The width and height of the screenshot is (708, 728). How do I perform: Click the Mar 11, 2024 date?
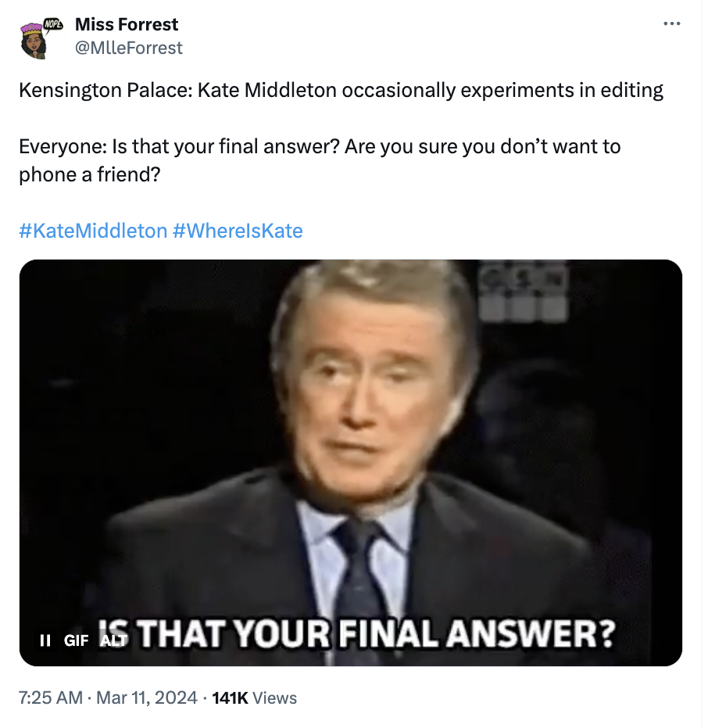click(x=147, y=698)
